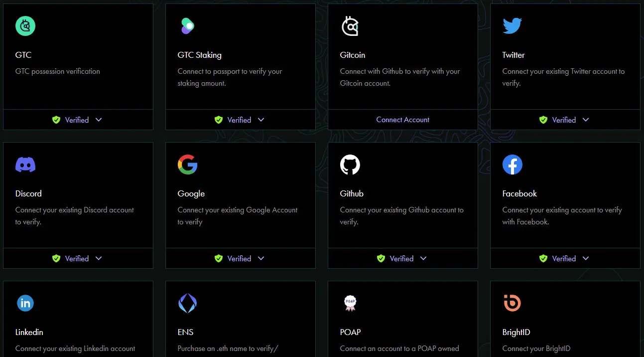Viewport: 644px width, 357px height.
Task: Click the green shield icon in Github card
Action: coord(381,258)
